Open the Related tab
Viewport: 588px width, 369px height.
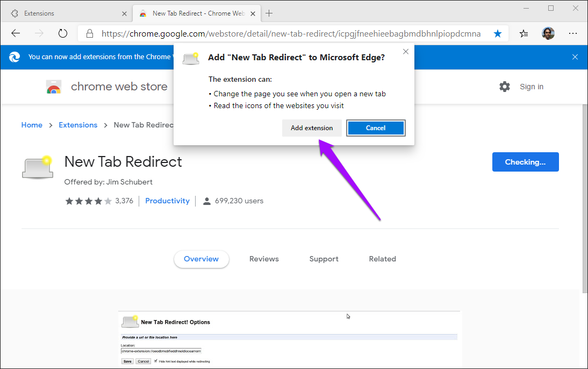(x=382, y=259)
